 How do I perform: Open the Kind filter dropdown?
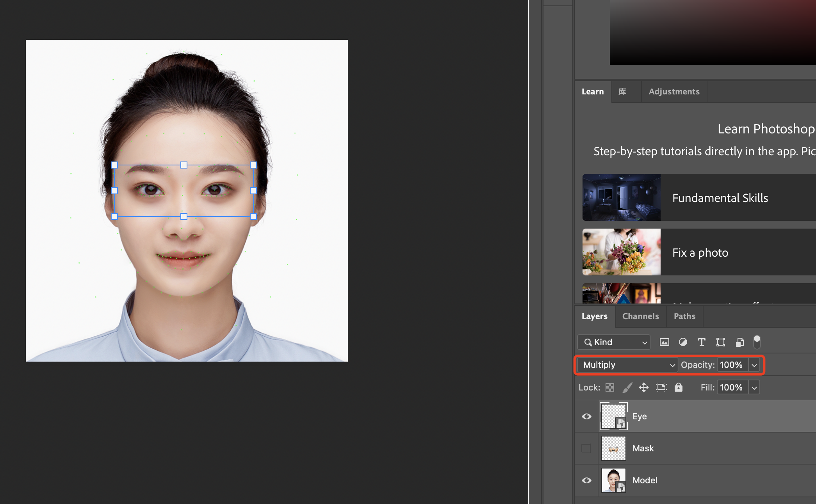coord(614,342)
